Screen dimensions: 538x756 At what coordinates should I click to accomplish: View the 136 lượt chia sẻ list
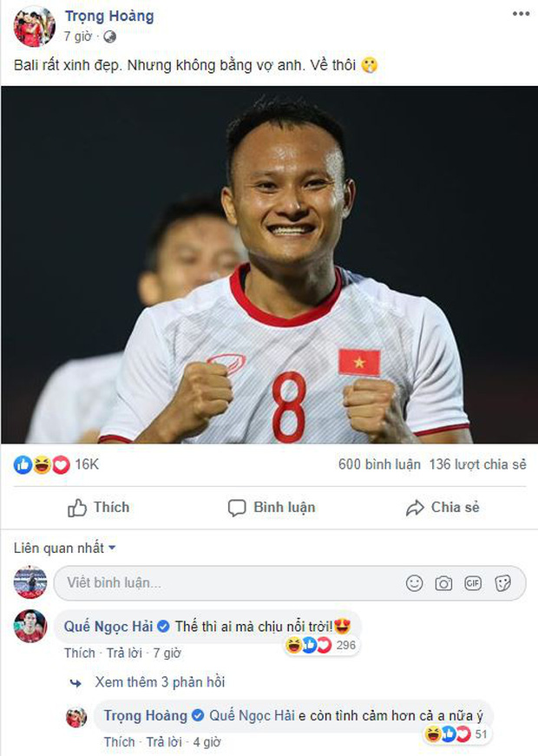tap(478, 464)
